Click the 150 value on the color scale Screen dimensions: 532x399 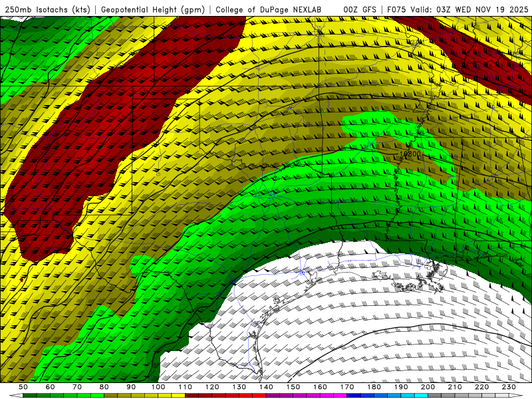tap(293, 387)
